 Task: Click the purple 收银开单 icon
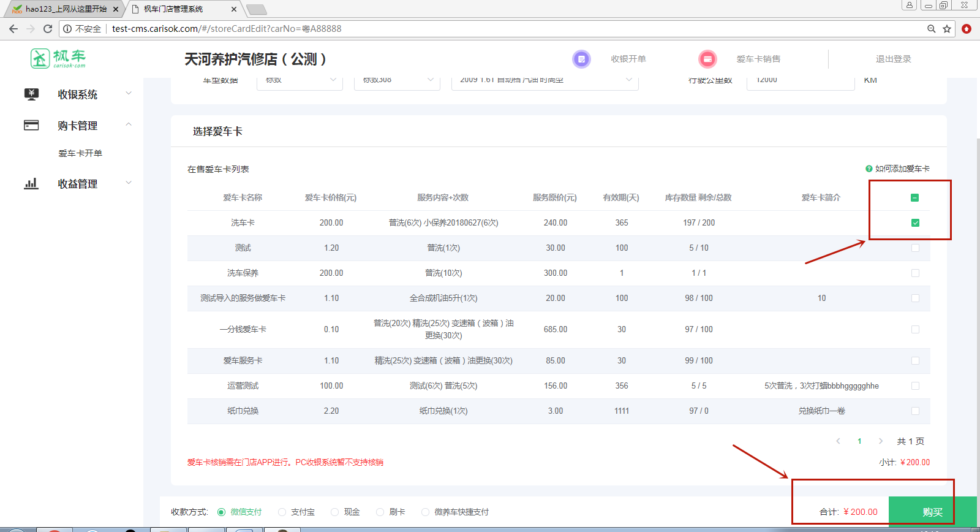(581, 59)
